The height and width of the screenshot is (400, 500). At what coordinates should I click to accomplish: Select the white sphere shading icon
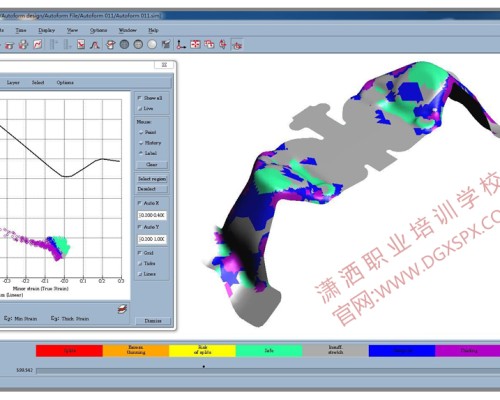pos(152,44)
